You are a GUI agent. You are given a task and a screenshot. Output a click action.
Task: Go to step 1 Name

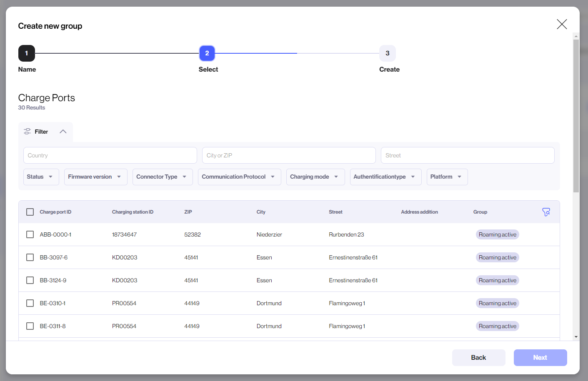pyautogui.click(x=27, y=53)
